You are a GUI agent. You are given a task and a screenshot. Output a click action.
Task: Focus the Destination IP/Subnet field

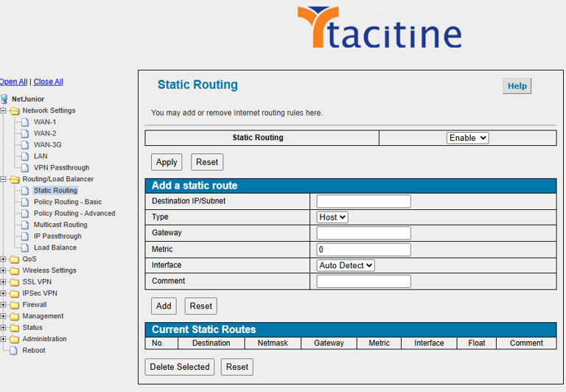click(x=363, y=201)
